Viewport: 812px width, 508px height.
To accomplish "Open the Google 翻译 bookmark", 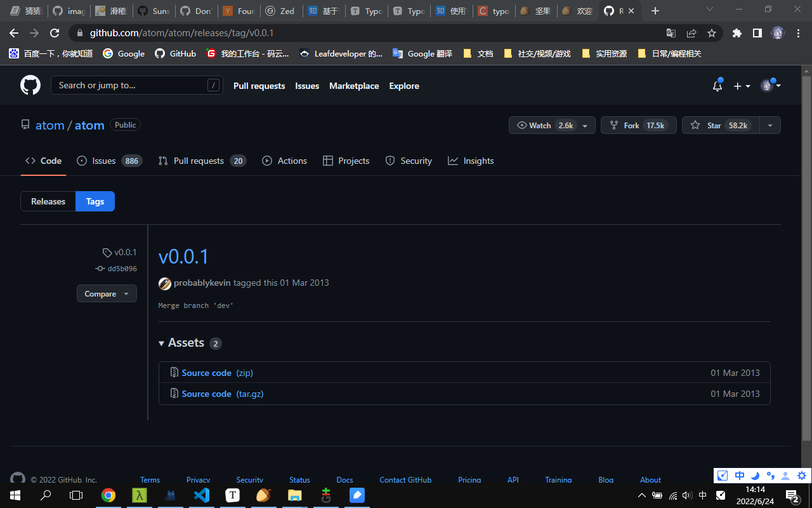I will pyautogui.click(x=422, y=53).
